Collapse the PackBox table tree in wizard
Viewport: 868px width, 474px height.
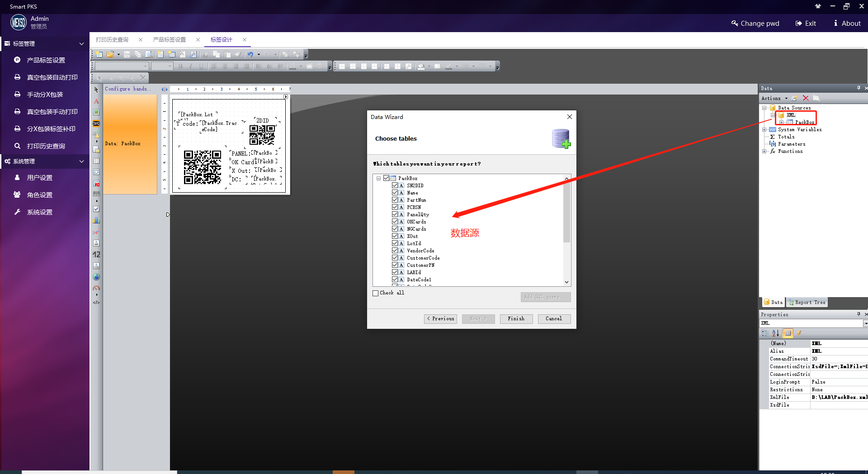[379, 178]
